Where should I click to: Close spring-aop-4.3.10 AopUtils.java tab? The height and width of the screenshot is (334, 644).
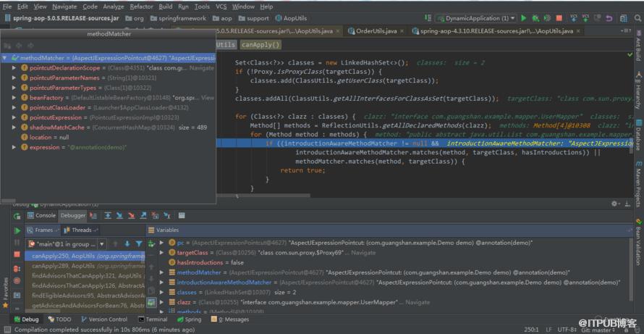point(577,31)
